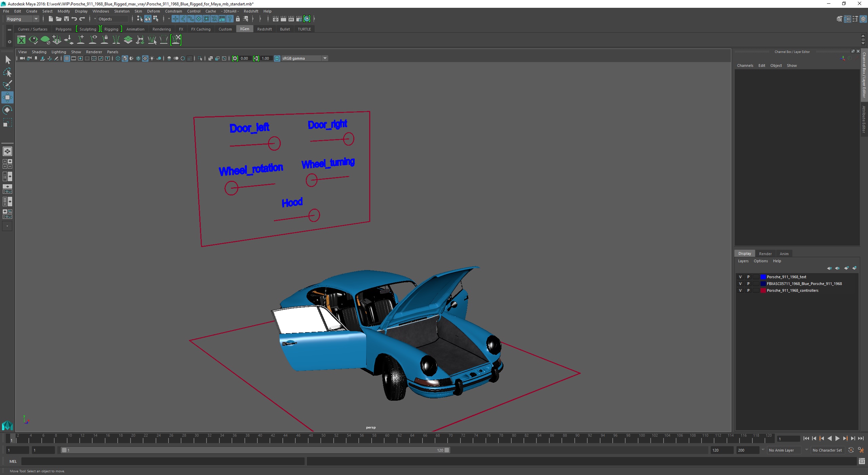Viewport: 868px width, 475px height.
Task: Click the current frame field in timeline
Action: click(788, 439)
